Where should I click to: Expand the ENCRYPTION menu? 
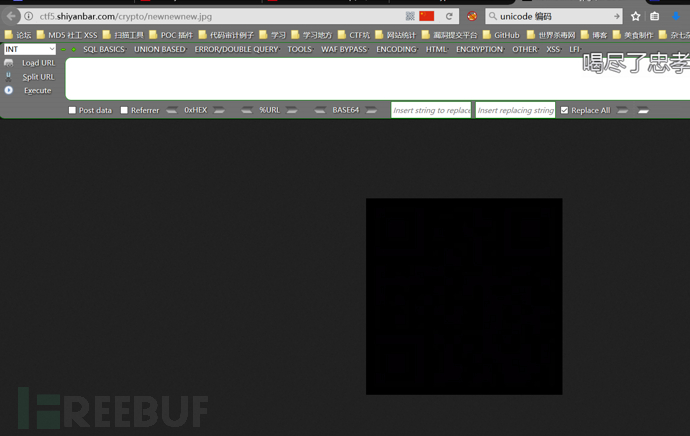click(x=480, y=49)
